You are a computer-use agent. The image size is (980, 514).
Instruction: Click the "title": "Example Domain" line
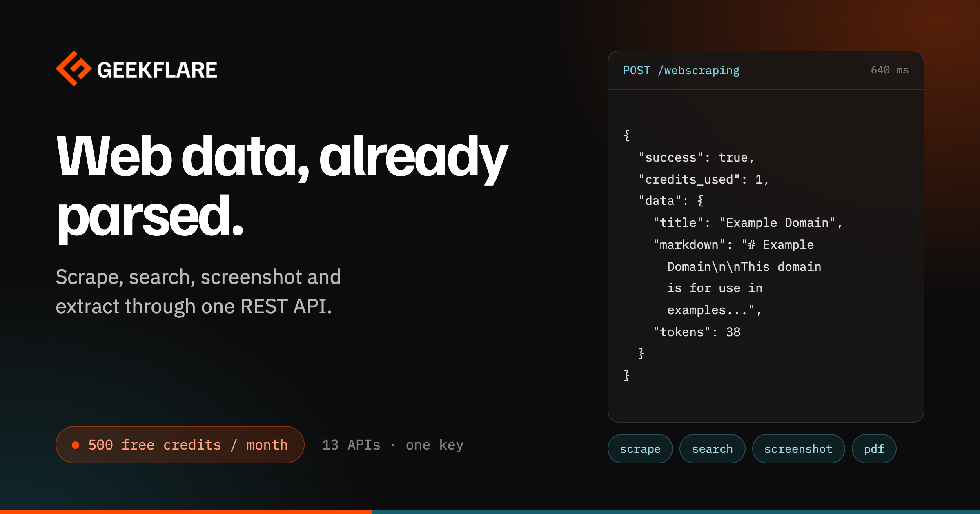pos(748,223)
